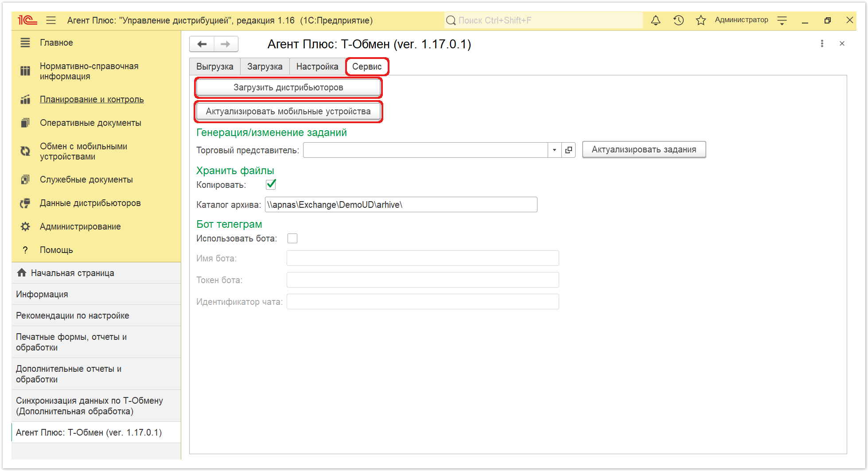Open Оперативные документы section
868x471 pixels.
(90, 123)
